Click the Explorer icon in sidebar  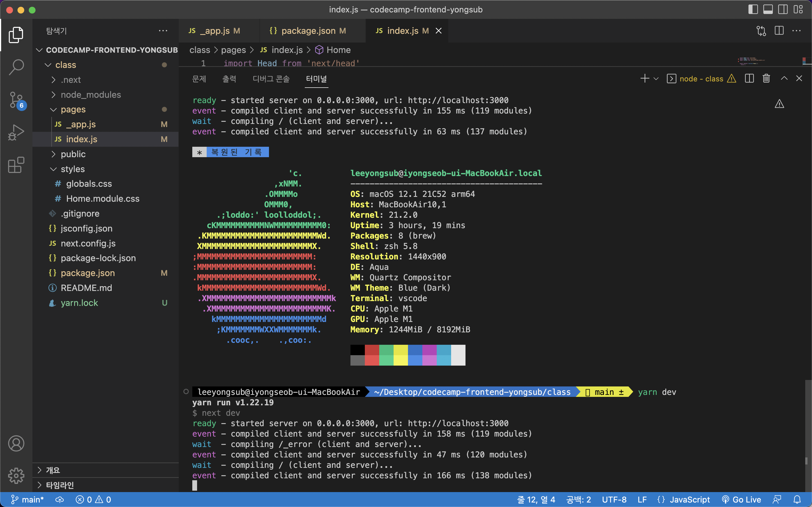[x=16, y=34]
